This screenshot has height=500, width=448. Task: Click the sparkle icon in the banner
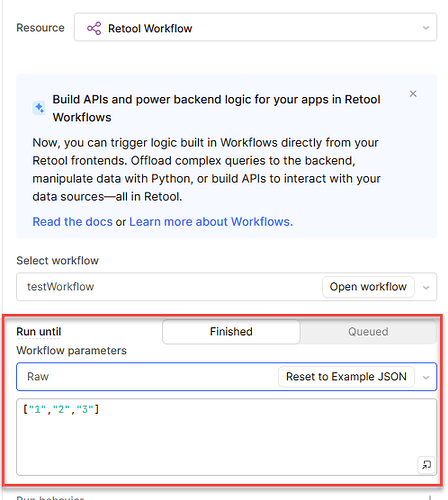39,108
